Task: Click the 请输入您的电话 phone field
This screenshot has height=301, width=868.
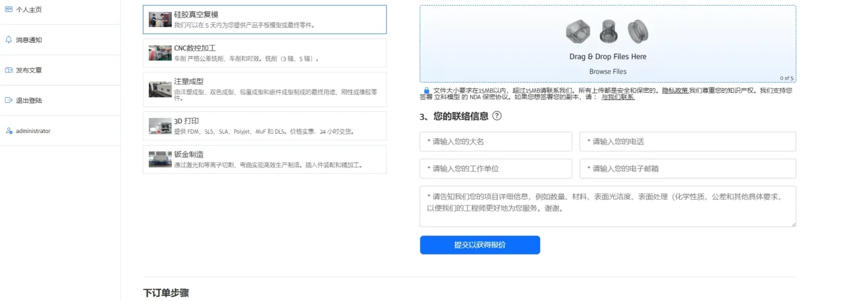Action: (x=688, y=142)
